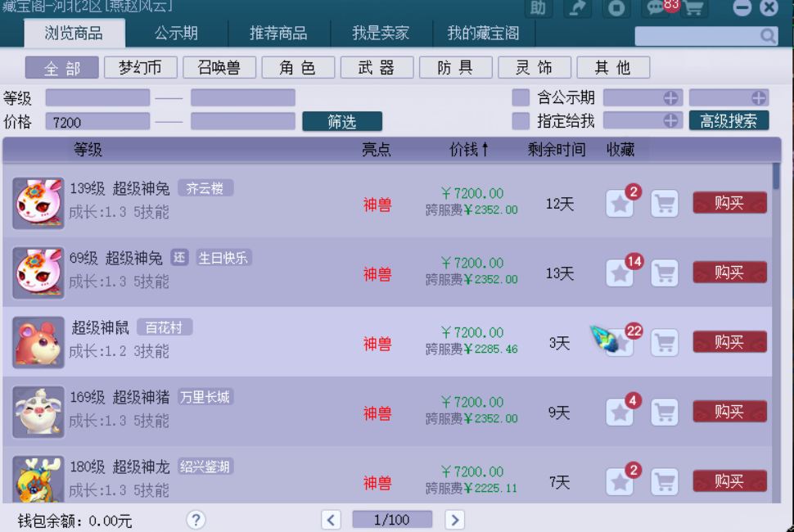Buy the 超级神鼠 with 购买
The height and width of the screenshot is (532, 794).
click(729, 341)
